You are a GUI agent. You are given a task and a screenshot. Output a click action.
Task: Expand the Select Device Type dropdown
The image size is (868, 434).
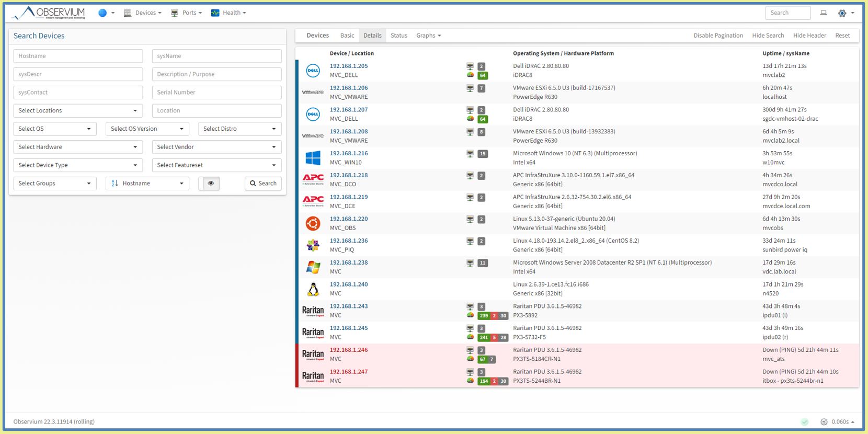(78, 165)
